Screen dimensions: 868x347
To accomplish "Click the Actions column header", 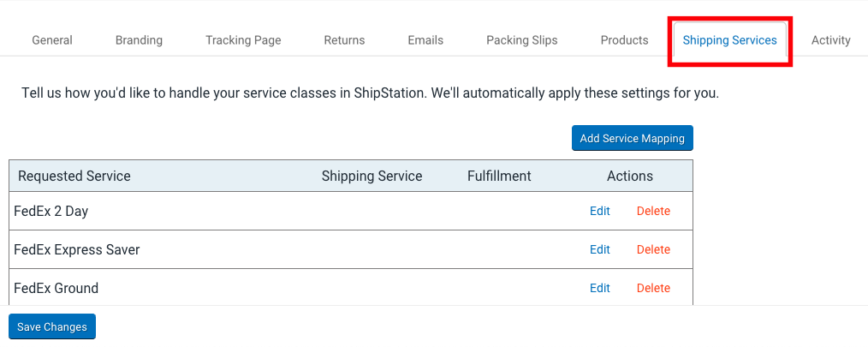I will (x=630, y=176).
